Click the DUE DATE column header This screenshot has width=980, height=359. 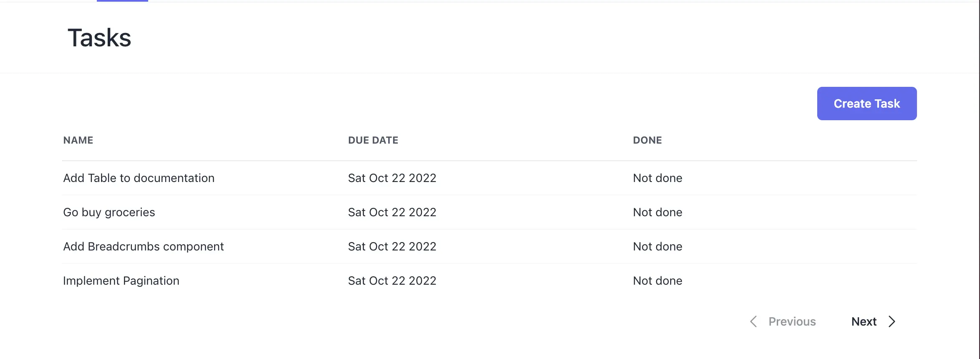coord(373,140)
